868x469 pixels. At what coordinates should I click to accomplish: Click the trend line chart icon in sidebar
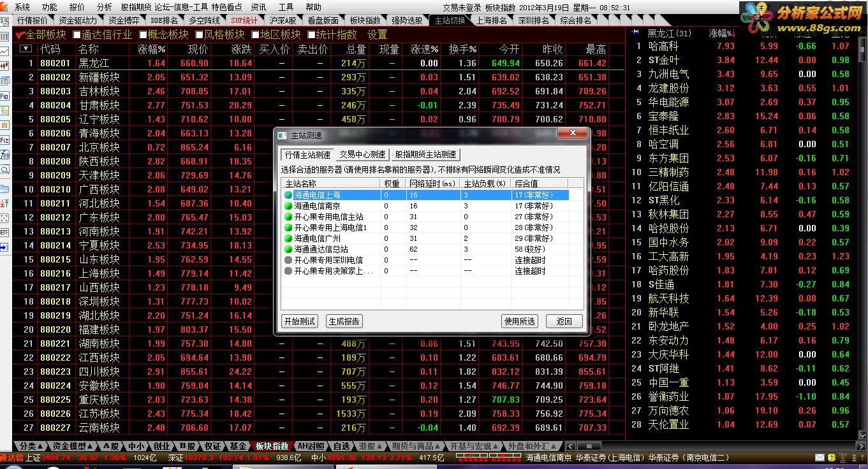coord(4,51)
